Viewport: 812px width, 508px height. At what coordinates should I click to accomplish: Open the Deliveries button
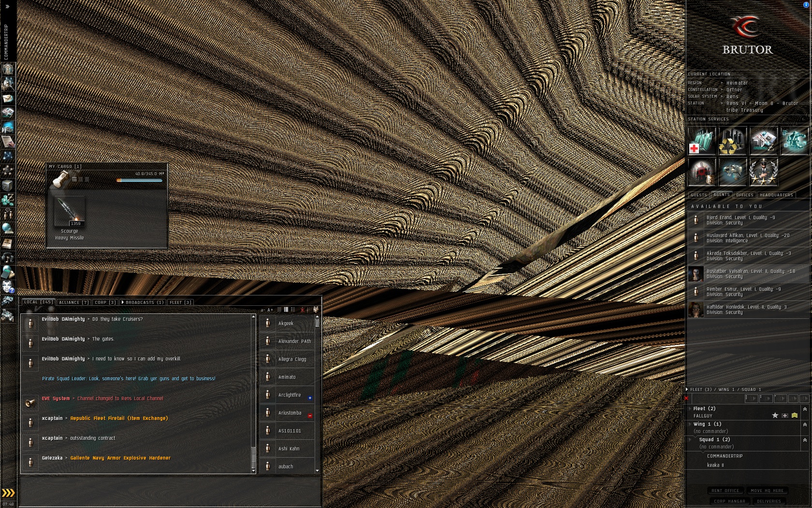pos(769,501)
